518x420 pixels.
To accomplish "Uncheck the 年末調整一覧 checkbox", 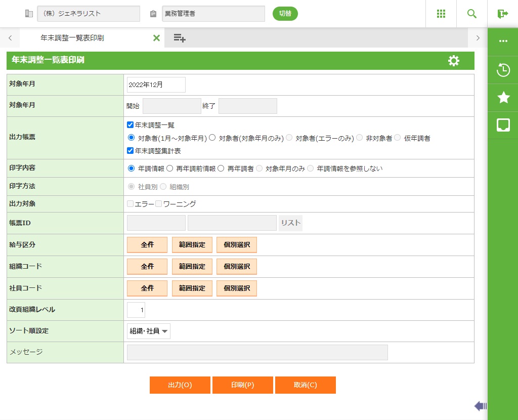I will [131, 124].
